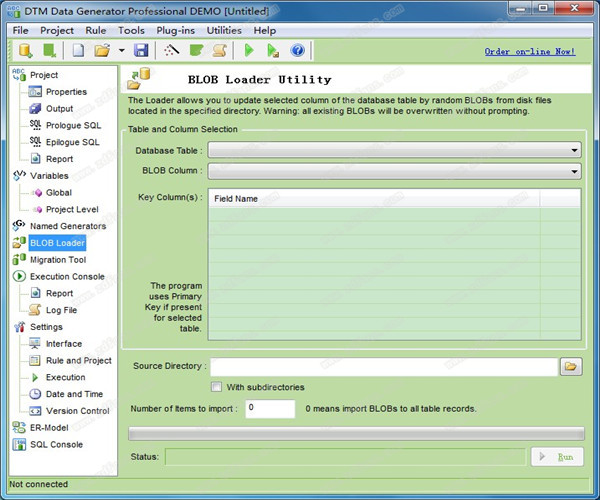Click the Field Name column header
Image resolution: width=600 pixels, height=500 pixels.
coord(374,199)
